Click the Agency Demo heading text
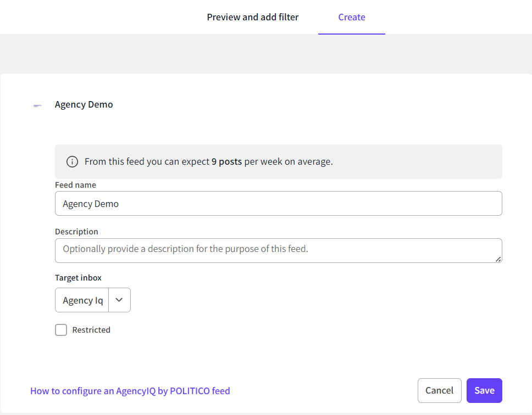The image size is (532, 415). click(x=84, y=104)
